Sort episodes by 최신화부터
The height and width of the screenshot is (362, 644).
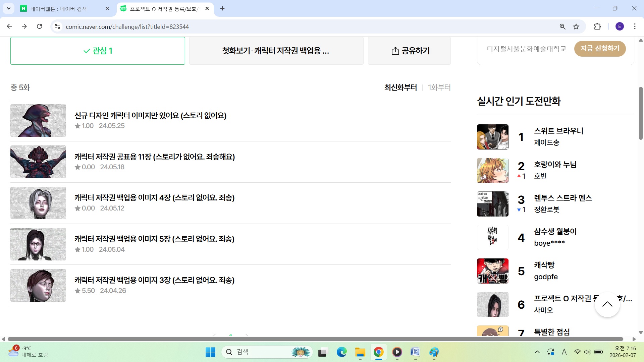pyautogui.click(x=400, y=87)
